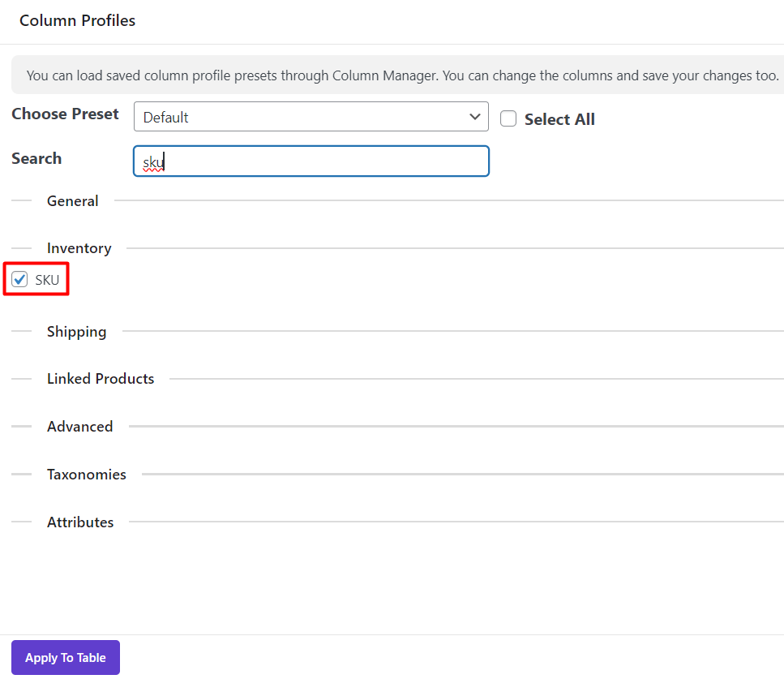Screen dimensions: 784x679
Task: Uncheck the SKU column checkbox
Action: pos(20,280)
